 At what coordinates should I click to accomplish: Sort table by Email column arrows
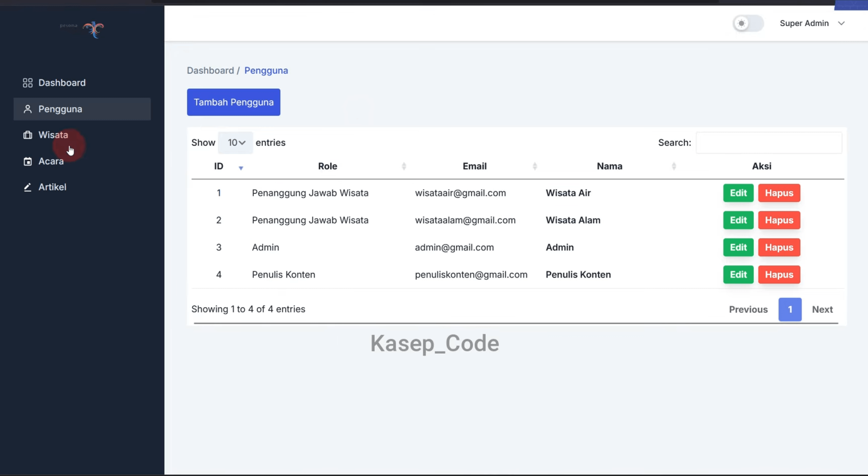535,166
